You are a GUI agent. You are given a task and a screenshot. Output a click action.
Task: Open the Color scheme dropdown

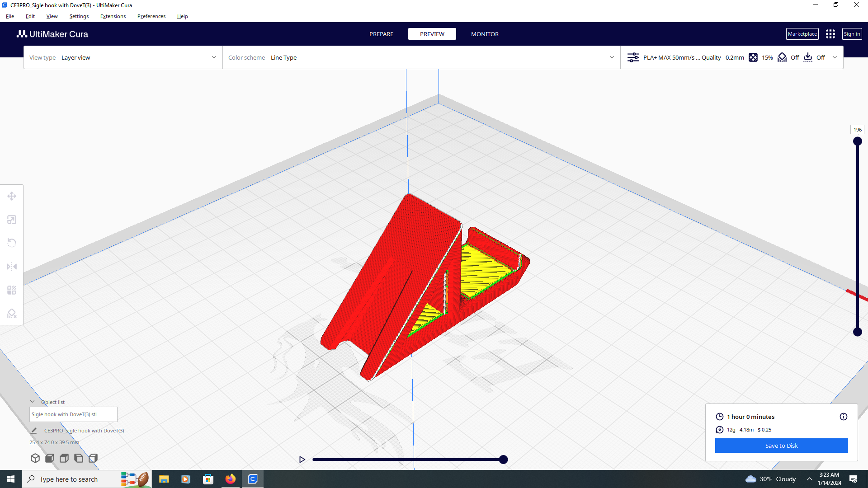(421, 57)
